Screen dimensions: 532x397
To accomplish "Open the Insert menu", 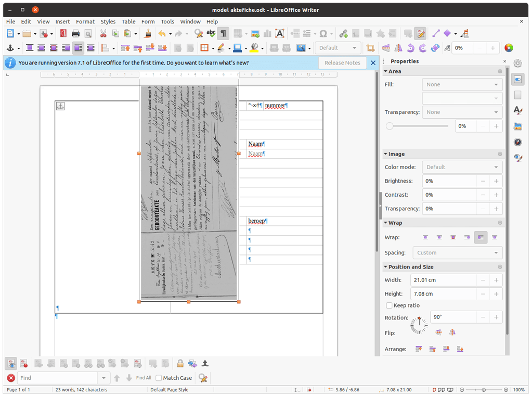I will 63,21.
